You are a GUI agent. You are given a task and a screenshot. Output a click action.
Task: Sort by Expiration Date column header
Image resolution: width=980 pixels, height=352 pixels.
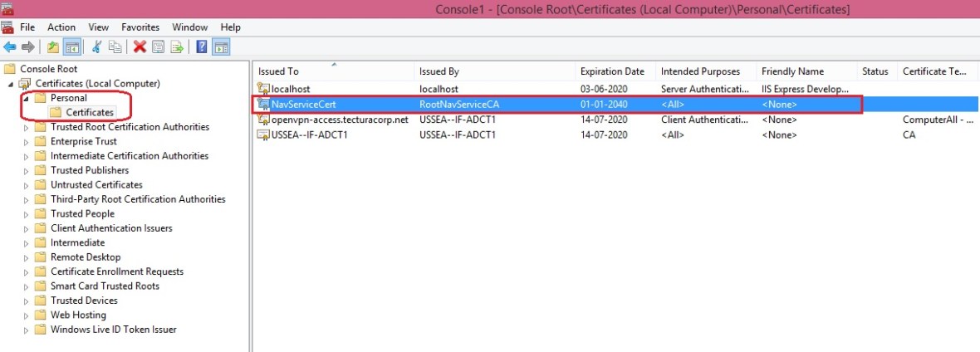coord(612,71)
